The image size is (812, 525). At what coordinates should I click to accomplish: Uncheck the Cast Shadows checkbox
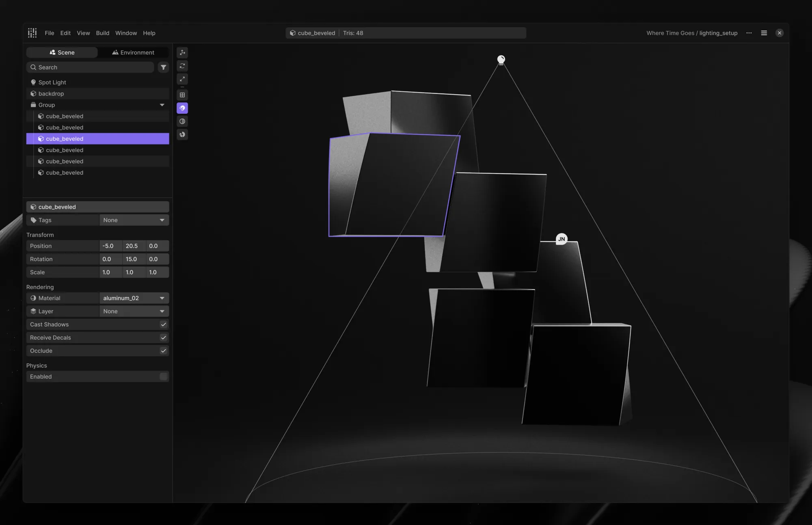[x=163, y=324]
